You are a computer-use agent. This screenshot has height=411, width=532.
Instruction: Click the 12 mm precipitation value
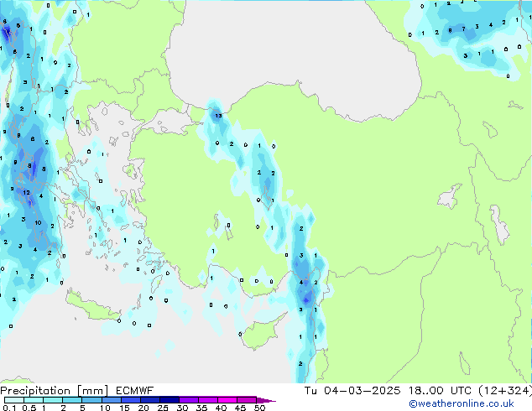[27, 193]
